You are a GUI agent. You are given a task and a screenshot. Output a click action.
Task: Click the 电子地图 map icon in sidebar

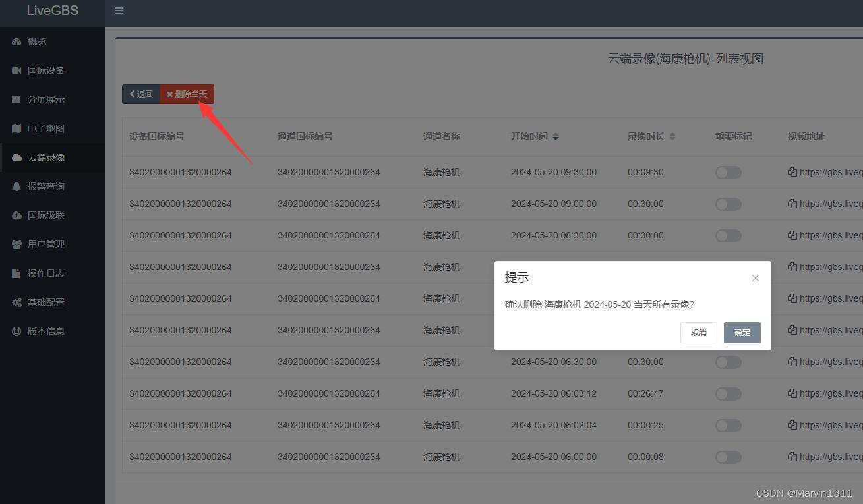[16, 128]
